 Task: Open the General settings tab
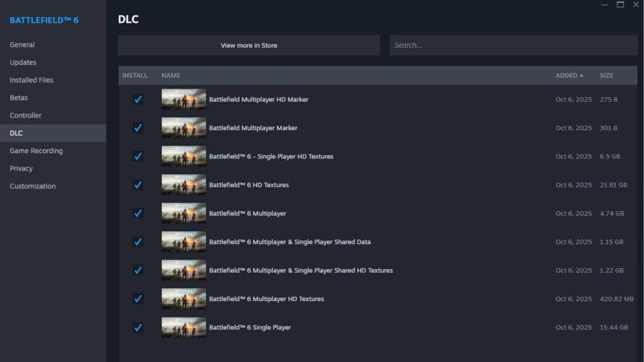(22, 45)
